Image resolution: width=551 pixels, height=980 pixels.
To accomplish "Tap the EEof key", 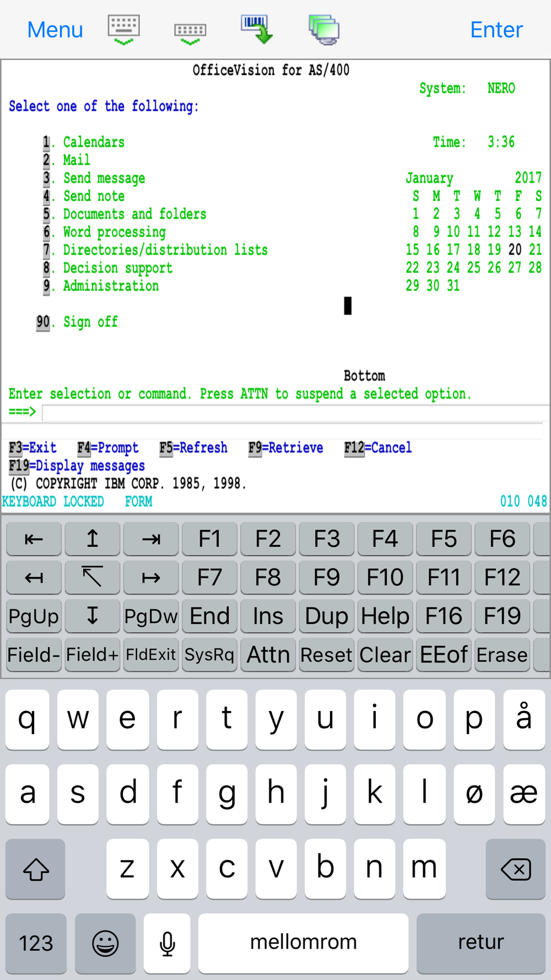I will pyautogui.click(x=444, y=655).
